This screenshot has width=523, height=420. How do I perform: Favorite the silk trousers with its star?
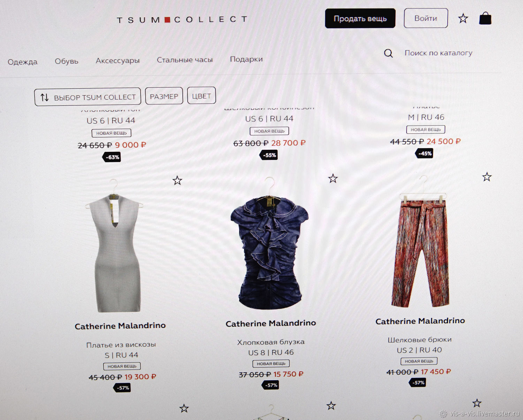click(x=487, y=177)
